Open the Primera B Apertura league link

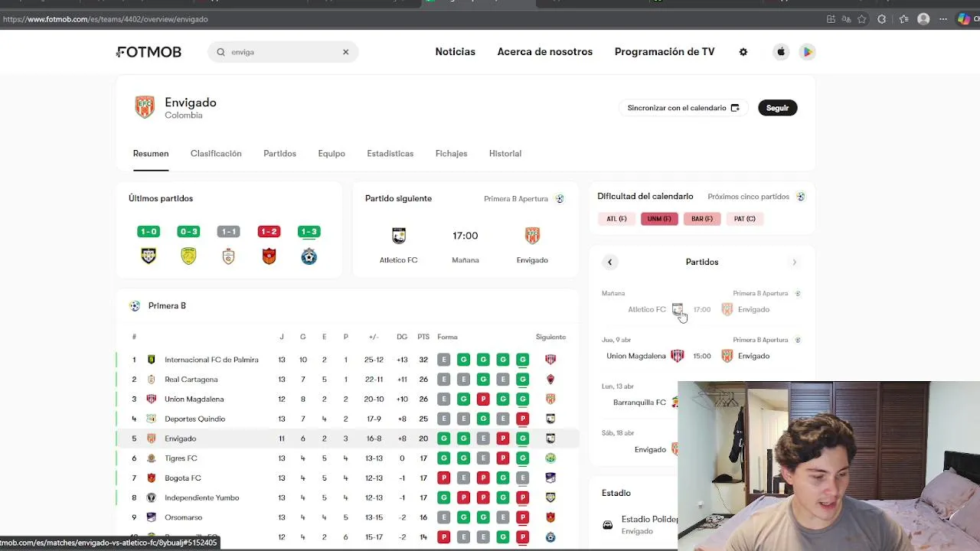524,199
